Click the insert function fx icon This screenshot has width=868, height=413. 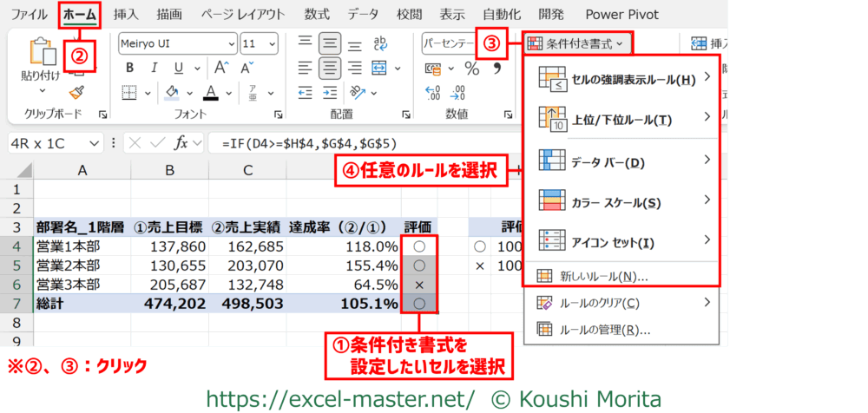181,142
